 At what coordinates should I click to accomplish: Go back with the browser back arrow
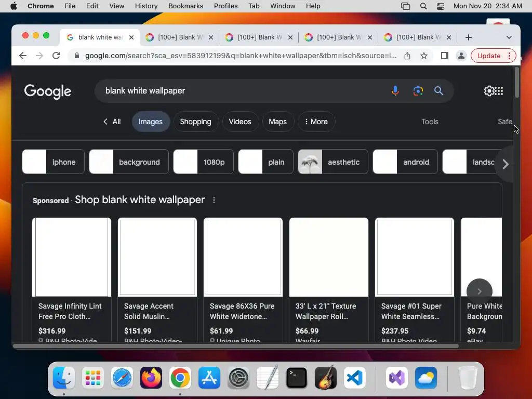pyautogui.click(x=23, y=56)
